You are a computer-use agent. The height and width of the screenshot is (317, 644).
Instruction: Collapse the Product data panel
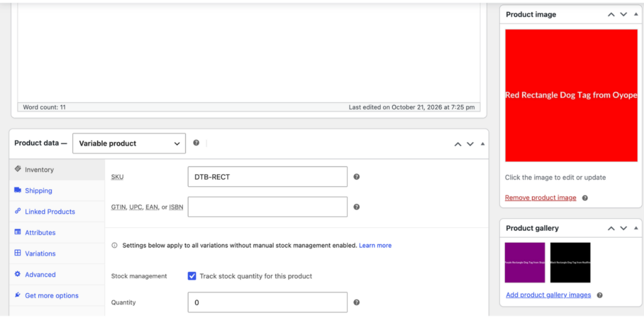pyautogui.click(x=482, y=143)
